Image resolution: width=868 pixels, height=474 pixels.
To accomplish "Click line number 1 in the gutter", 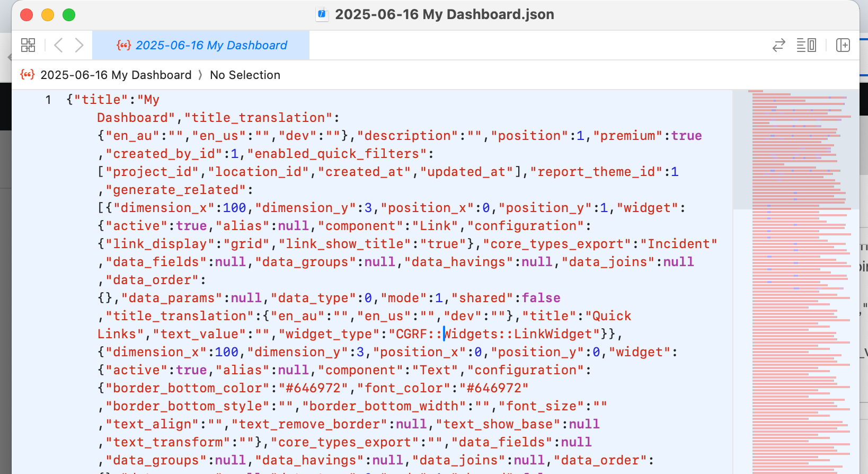I will click(x=48, y=100).
